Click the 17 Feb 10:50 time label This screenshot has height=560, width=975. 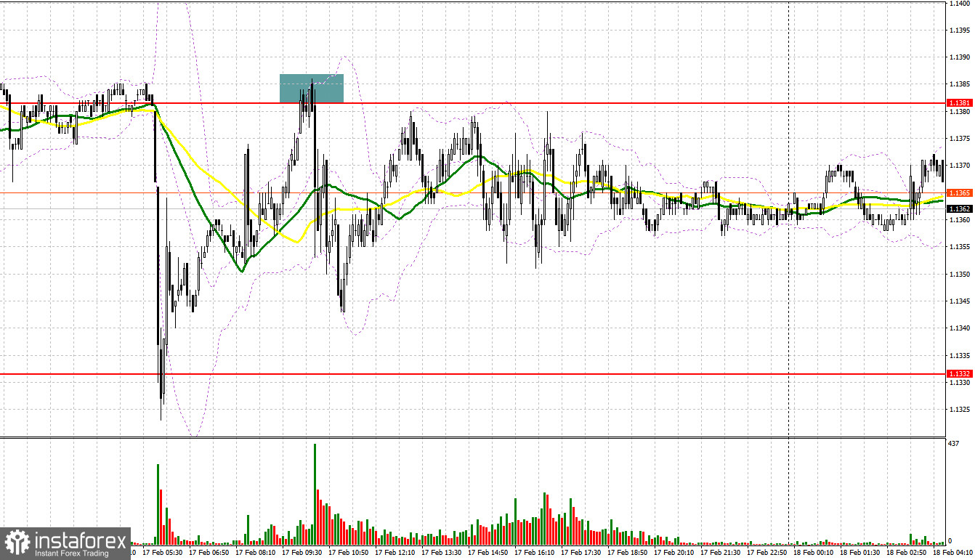347,553
